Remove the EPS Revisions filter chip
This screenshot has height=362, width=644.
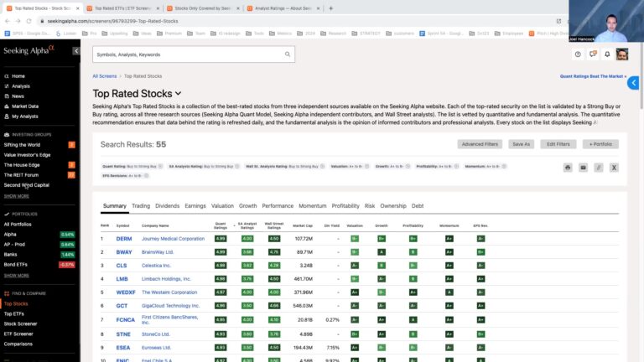click(146, 176)
